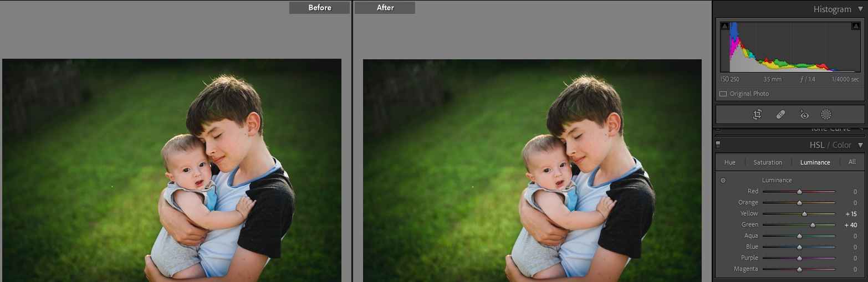Click the Blue luminance slider handle
The image size is (868, 282).
tap(799, 247)
